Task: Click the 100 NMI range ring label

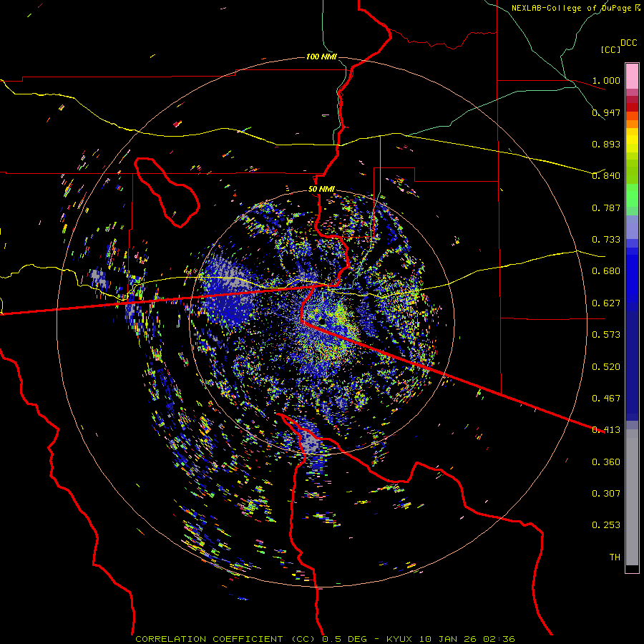Action: click(x=321, y=57)
